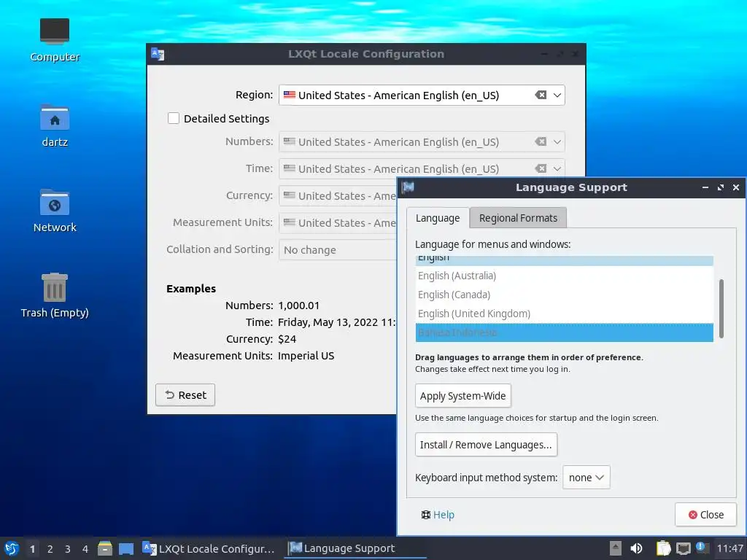The width and height of the screenshot is (747, 560).
Task: Enable the Detailed Settings checkbox
Action: 174,118
